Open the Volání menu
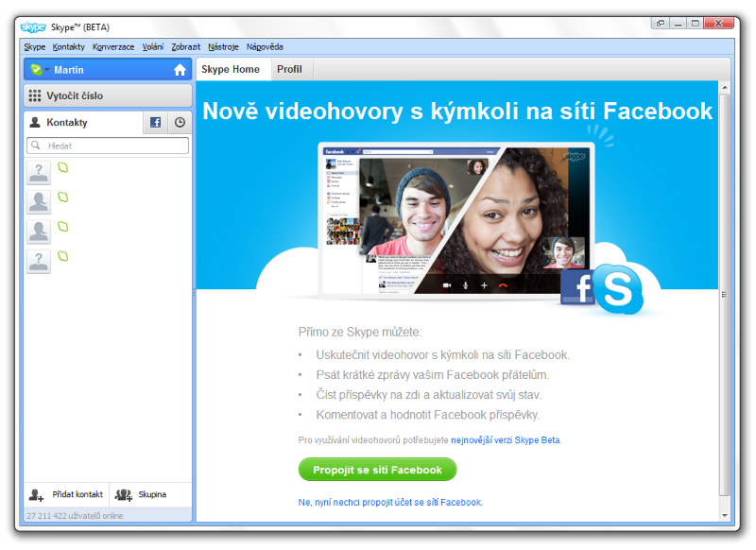 coord(153,46)
